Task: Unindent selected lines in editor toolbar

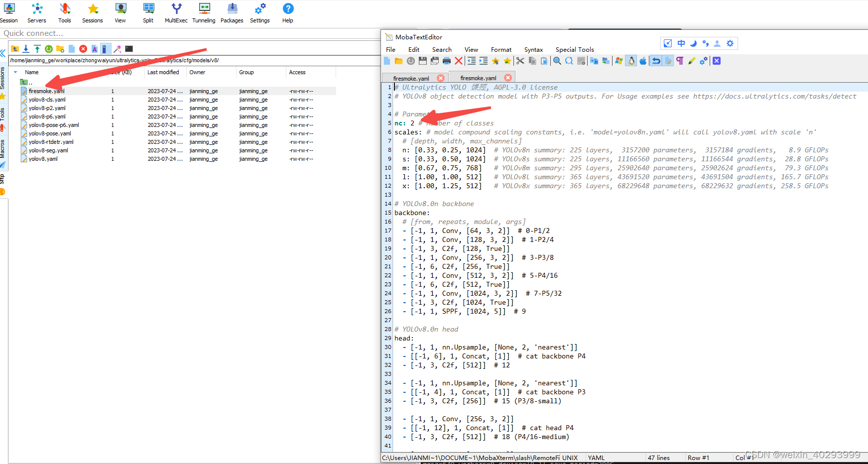Action: pyautogui.click(x=471, y=61)
